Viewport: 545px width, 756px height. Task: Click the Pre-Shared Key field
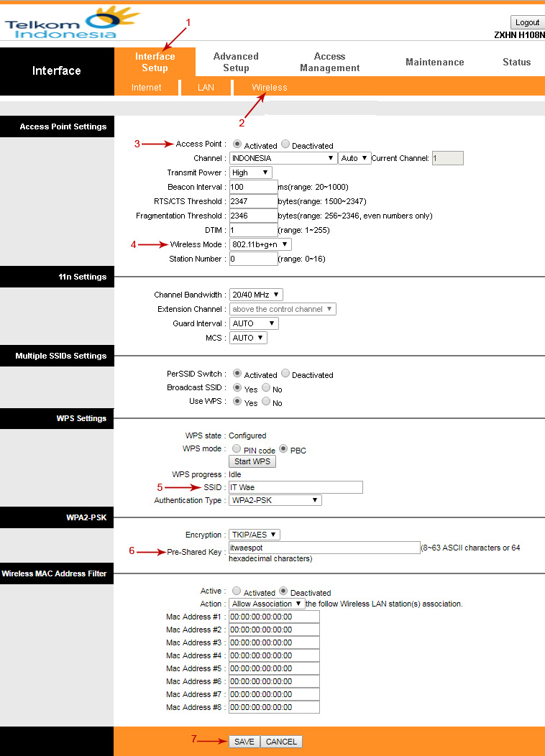(x=324, y=548)
